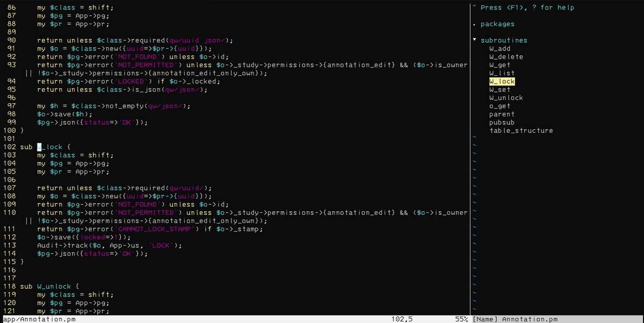Jump to W_add in the tag list
This screenshot has width=644, height=323.
point(500,48)
